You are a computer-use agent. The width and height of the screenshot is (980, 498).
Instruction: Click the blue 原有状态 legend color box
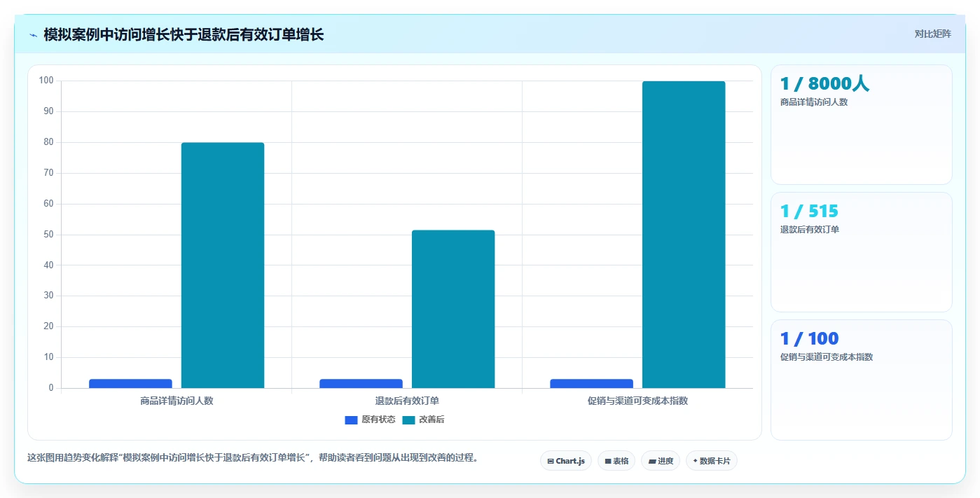coord(351,420)
